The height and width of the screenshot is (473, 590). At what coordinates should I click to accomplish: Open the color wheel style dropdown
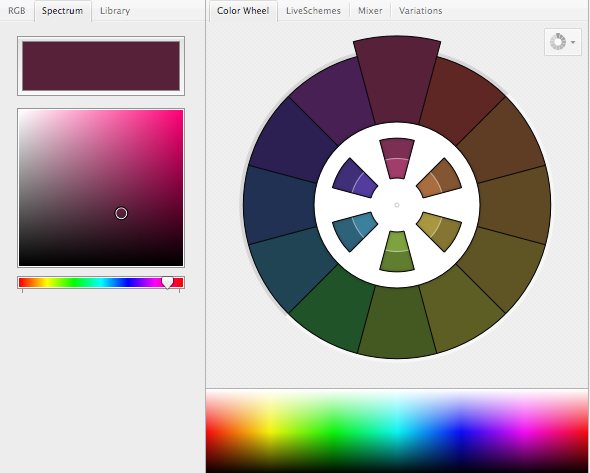click(563, 42)
